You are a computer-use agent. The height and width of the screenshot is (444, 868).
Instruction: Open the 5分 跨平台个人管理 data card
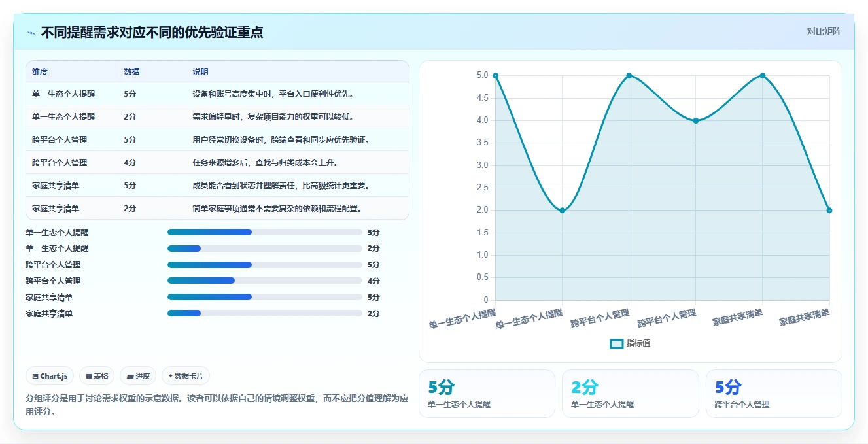774,394
